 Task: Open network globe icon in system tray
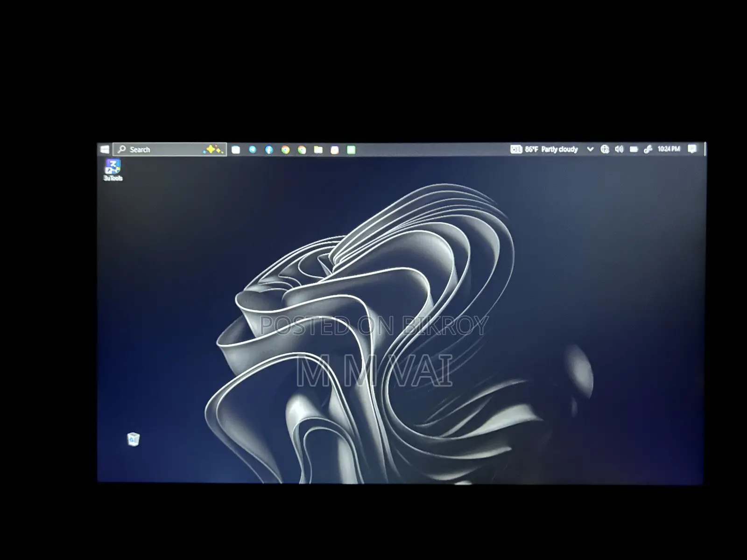coord(605,149)
